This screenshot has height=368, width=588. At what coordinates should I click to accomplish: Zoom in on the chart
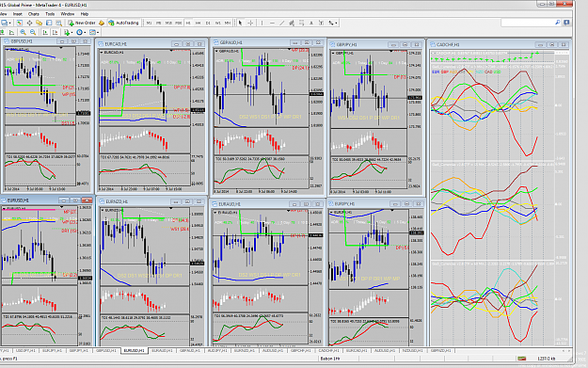[23, 32]
